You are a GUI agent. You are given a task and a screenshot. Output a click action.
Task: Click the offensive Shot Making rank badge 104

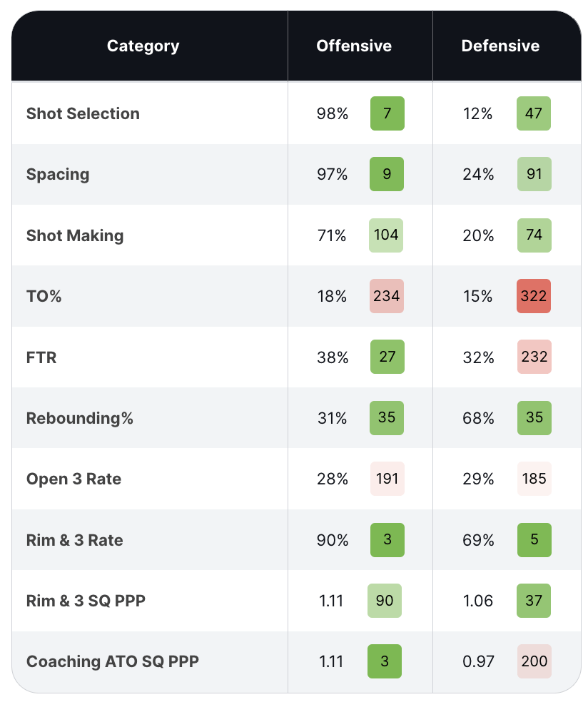pos(386,235)
